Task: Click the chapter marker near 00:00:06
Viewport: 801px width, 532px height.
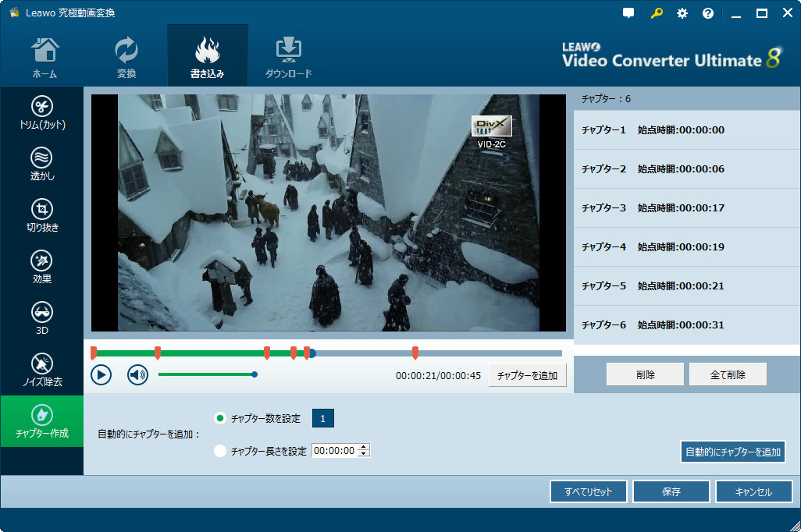Action: (x=158, y=353)
